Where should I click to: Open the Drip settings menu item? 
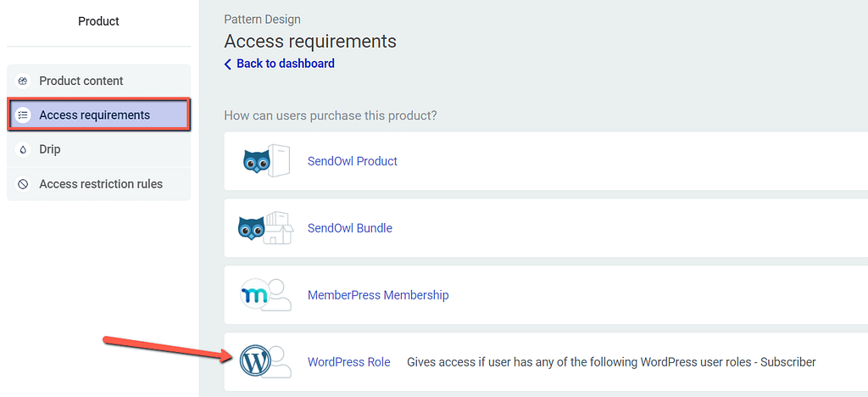coord(98,149)
